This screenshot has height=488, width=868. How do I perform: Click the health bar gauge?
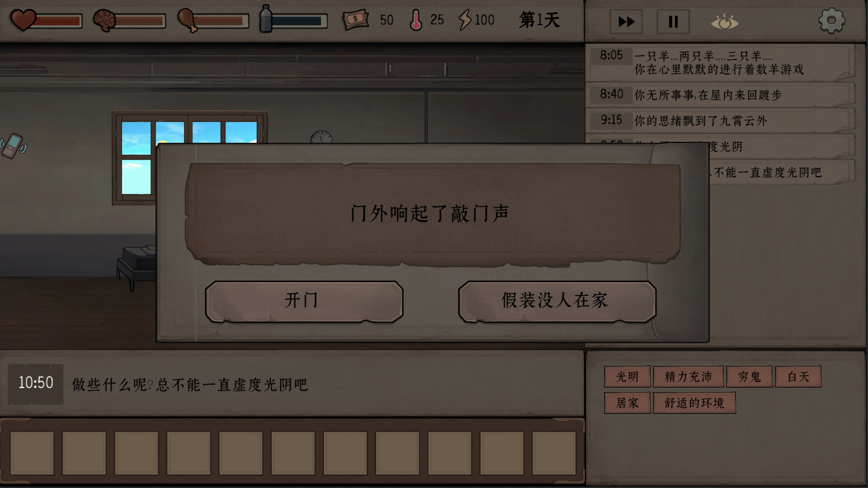58,21
